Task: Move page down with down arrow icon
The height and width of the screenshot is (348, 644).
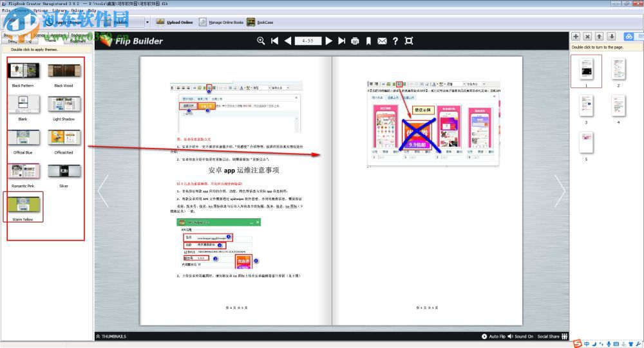Action: coord(612,37)
